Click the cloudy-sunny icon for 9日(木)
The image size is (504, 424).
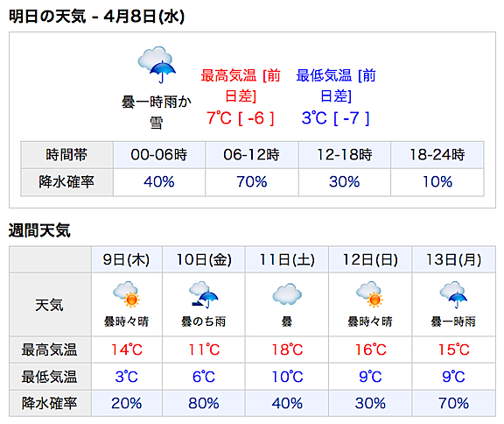click(127, 294)
